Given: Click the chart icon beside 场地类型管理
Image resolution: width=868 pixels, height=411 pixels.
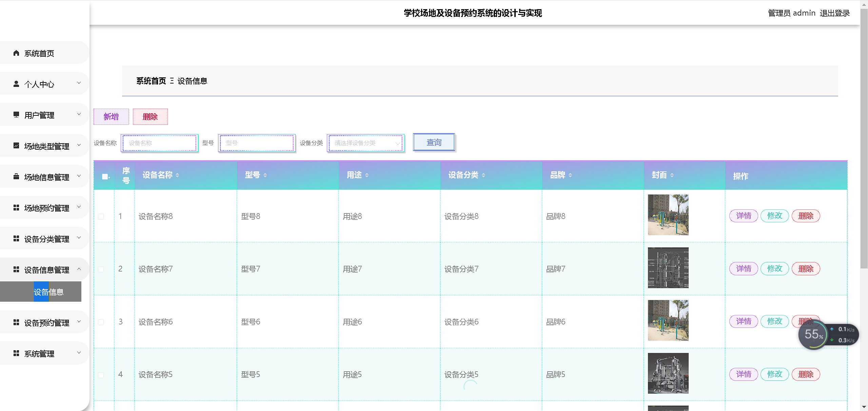Looking at the screenshot, I should coord(16,146).
